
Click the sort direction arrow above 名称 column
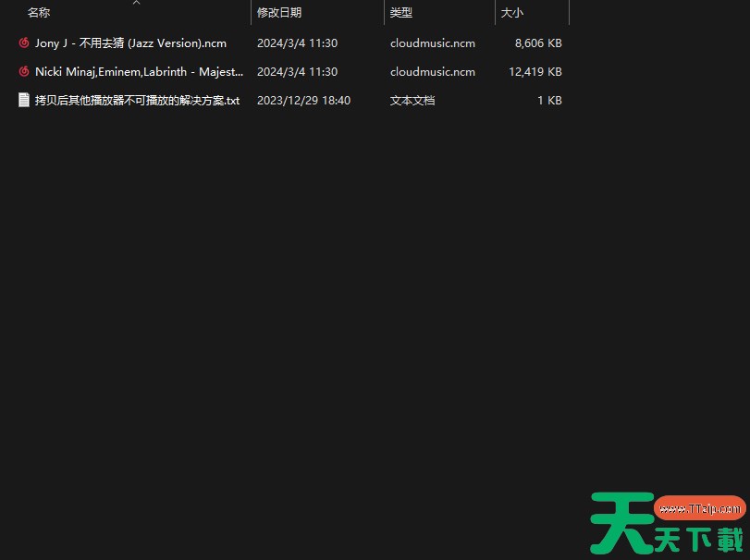[x=136, y=3]
